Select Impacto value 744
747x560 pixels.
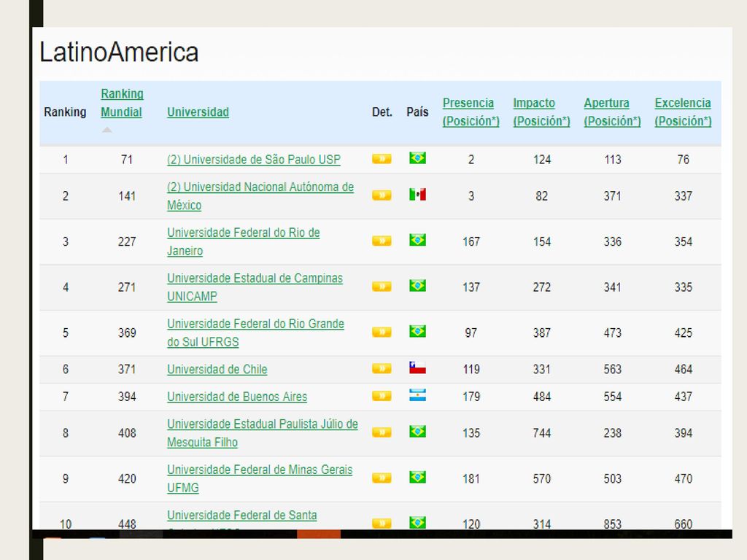[x=542, y=433]
